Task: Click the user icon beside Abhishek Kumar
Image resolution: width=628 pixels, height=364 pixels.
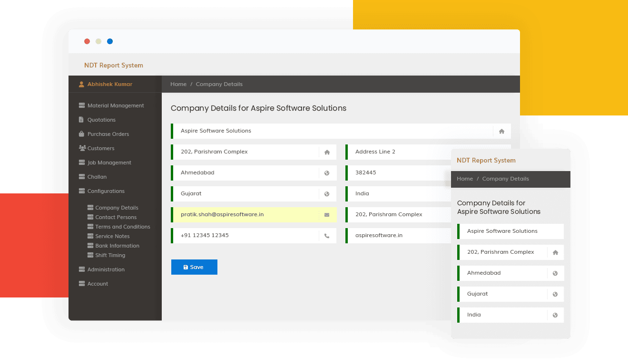Action: click(81, 84)
